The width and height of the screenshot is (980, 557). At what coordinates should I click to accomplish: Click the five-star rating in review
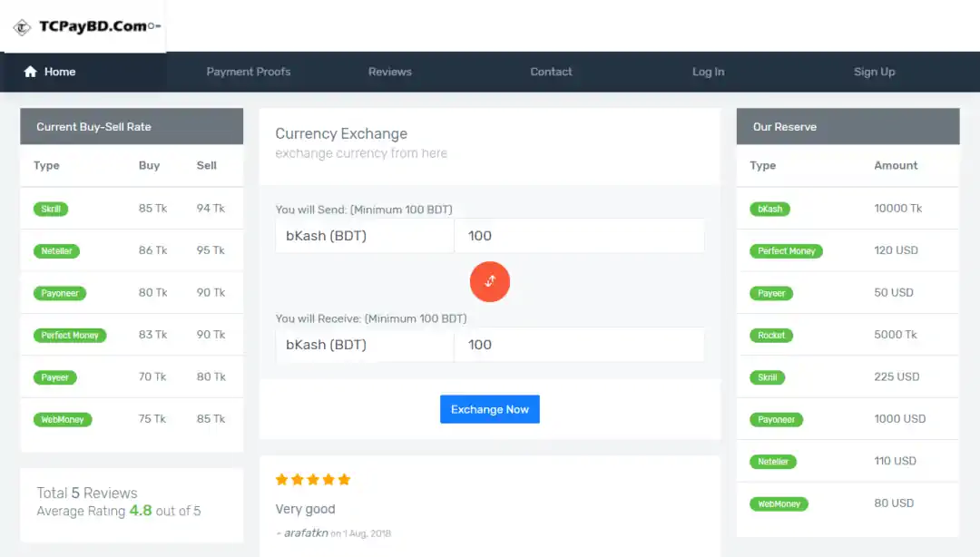pyautogui.click(x=313, y=480)
